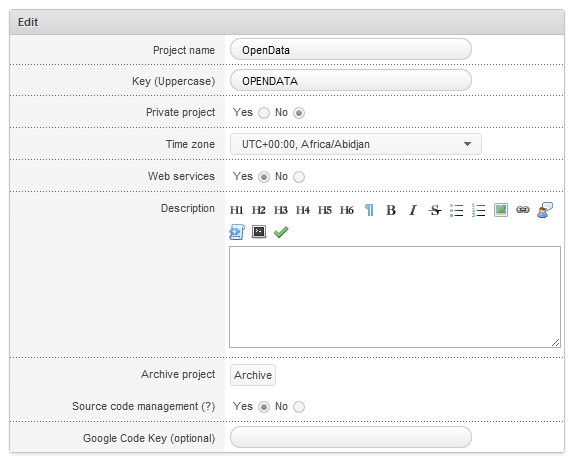The height and width of the screenshot is (462, 574).
Task: Apply H3 heading in description toolbar
Action: click(281, 210)
